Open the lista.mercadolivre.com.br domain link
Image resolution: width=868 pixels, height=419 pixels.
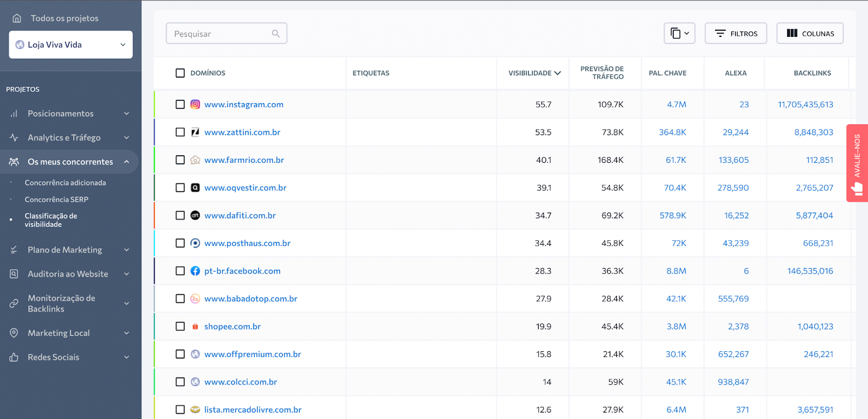click(253, 409)
